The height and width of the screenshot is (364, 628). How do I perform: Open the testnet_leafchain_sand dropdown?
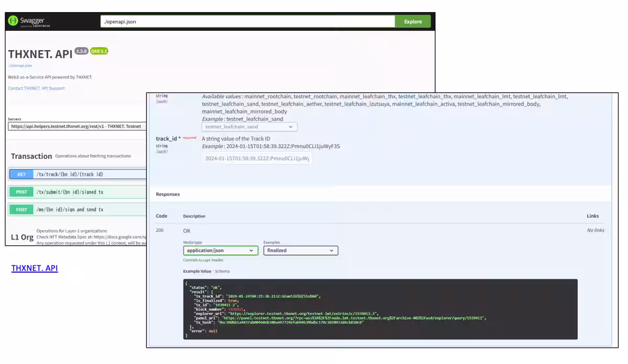click(x=249, y=127)
